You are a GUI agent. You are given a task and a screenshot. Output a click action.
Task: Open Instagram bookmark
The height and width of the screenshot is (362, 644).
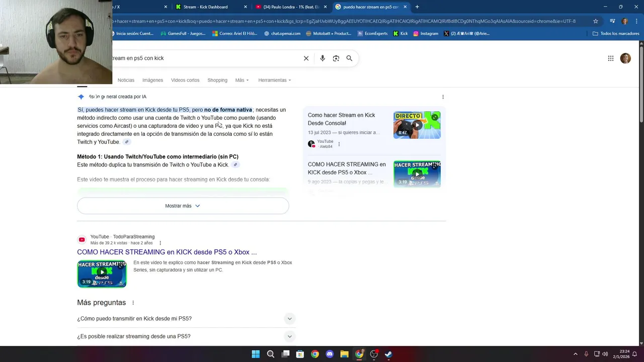[x=426, y=34]
